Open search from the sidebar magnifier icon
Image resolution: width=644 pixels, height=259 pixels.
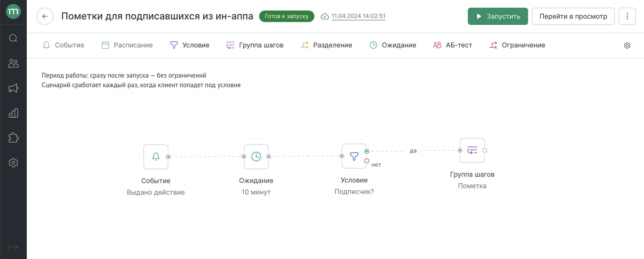point(13,38)
